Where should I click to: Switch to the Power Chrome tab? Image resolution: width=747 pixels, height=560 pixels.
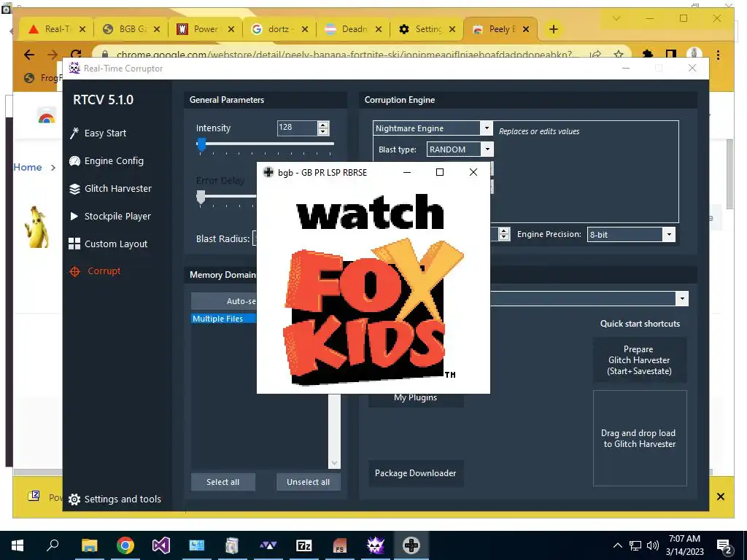[x=205, y=29]
